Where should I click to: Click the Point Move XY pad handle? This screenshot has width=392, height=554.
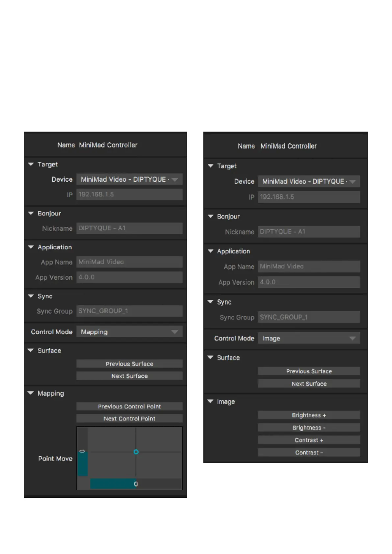[136, 452]
